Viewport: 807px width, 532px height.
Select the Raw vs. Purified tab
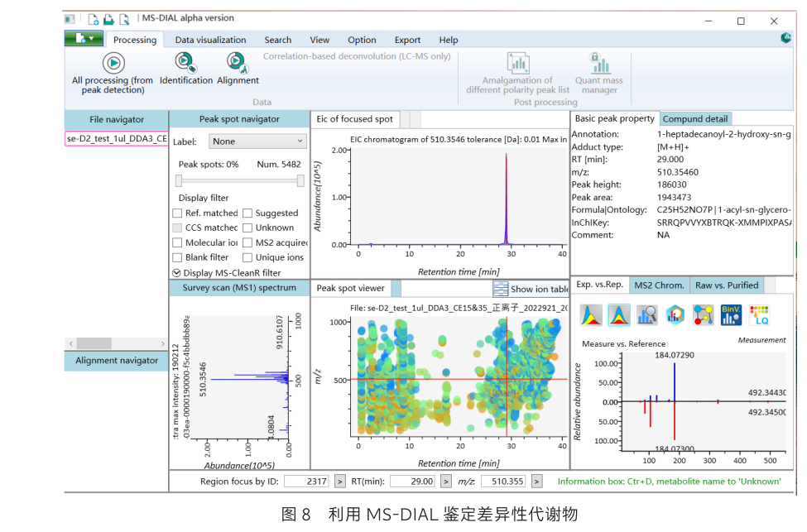pyautogui.click(x=727, y=285)
